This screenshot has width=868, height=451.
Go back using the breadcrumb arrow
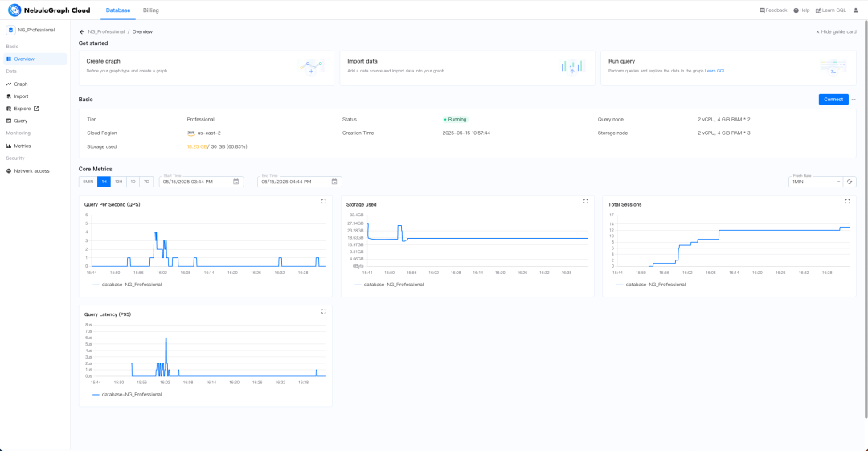[x=82, y=31]
